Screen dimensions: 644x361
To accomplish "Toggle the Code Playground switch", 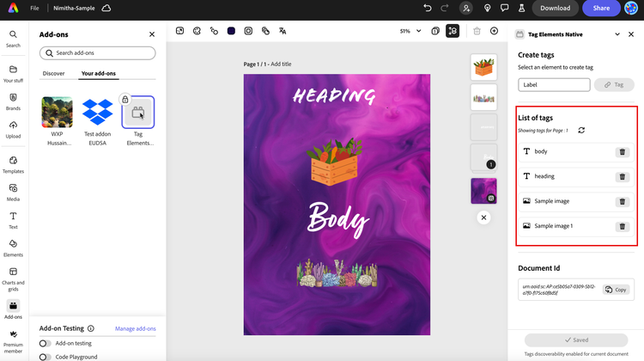I will 46,357.
